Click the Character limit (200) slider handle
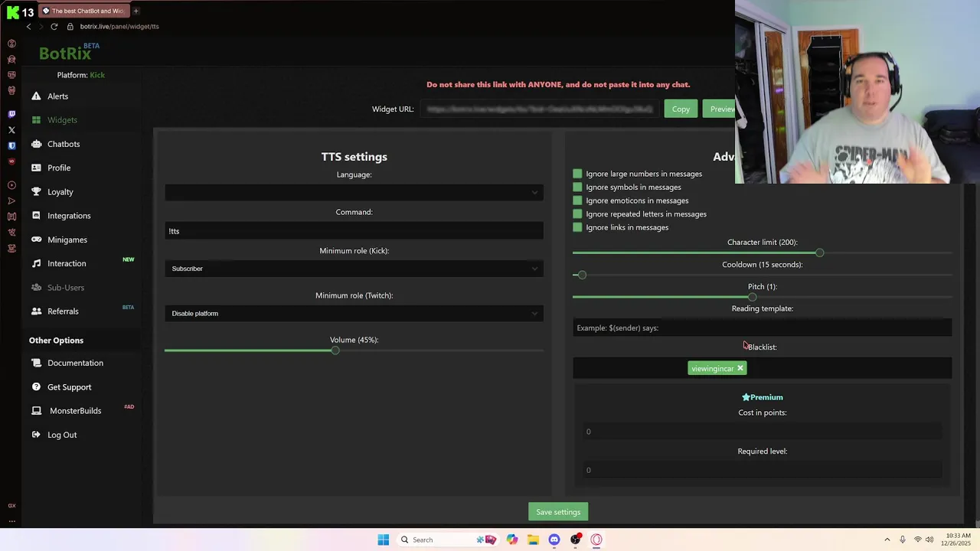Viewport: 980px width, 551px height. click(x=819, y=253)
